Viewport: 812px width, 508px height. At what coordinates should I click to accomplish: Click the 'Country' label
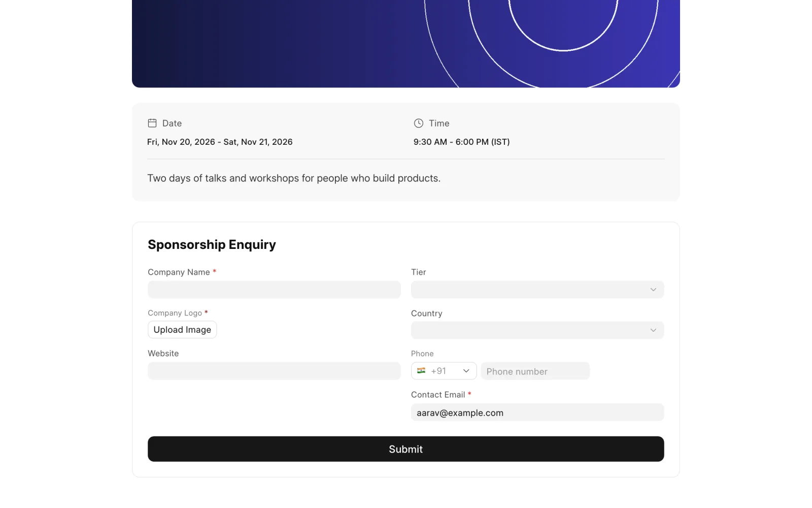[x=426, y=313]
